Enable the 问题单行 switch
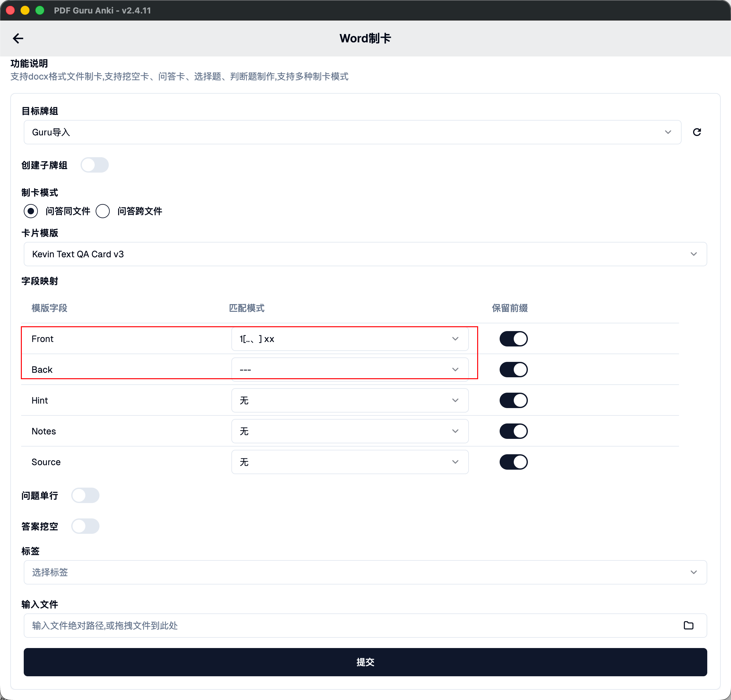The width and height of the screenshot is (731, 700). coord(85,495)
